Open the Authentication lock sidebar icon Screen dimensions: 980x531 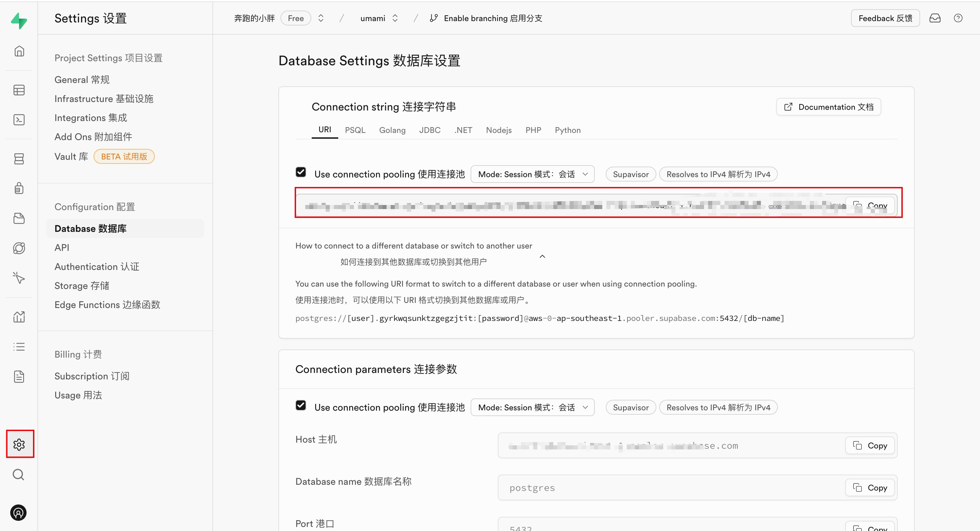(x=19, y=188)
